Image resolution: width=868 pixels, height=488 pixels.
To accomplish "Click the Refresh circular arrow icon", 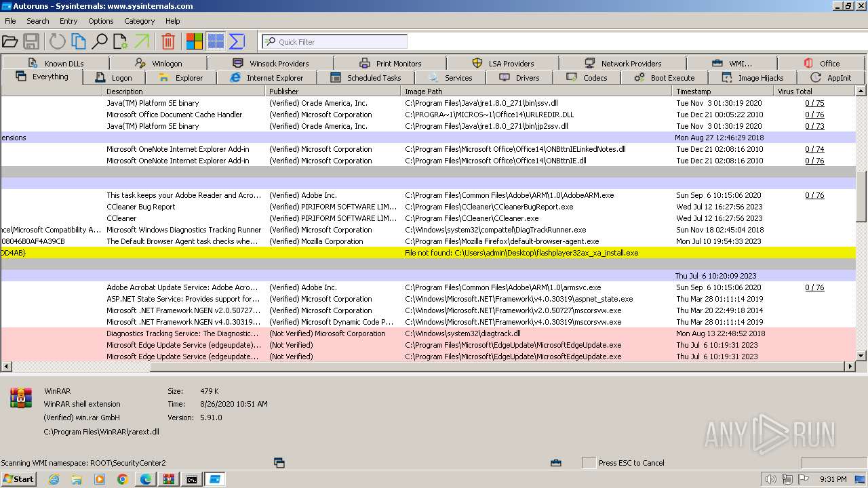I will point(57,41).
